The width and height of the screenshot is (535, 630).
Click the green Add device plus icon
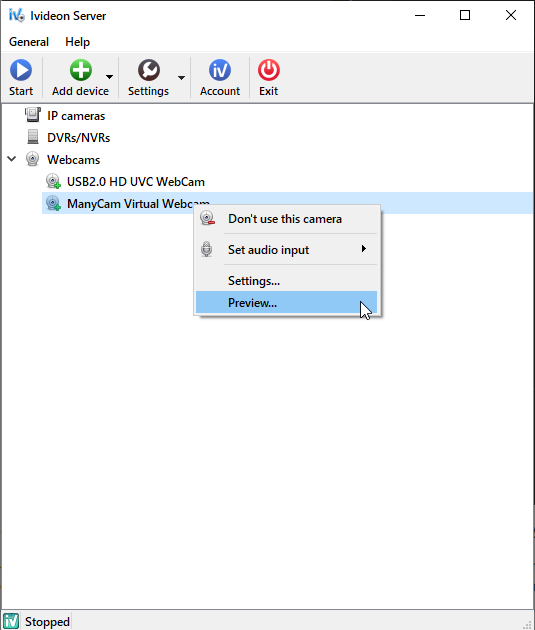(80, 70)
